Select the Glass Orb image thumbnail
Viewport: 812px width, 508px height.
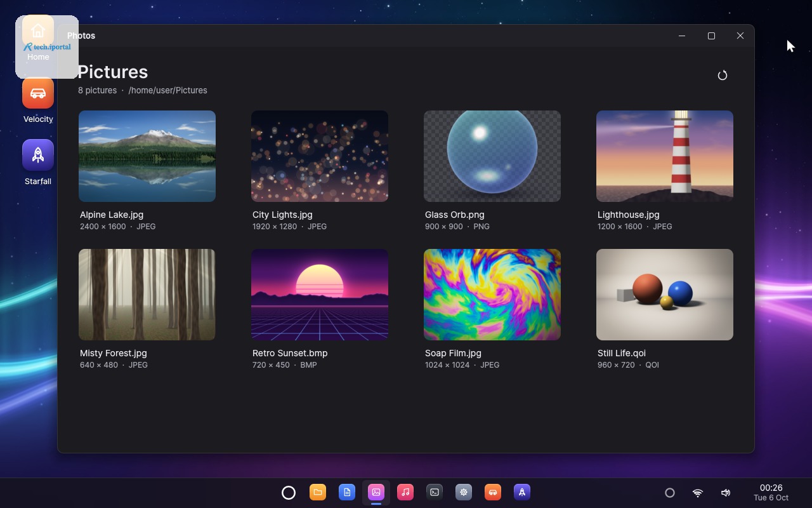tap(492, 156)
